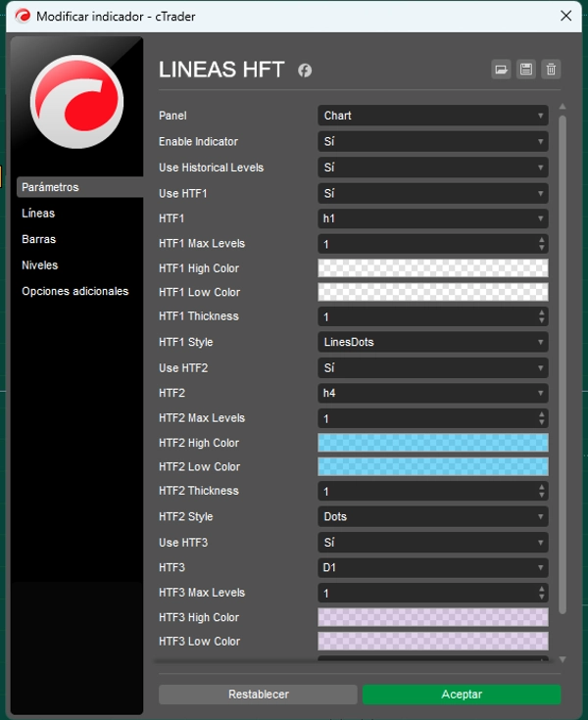The image size is (588, 720).
Task: Close the Modificar indicador dialog
Action: [x=566, y=16]
